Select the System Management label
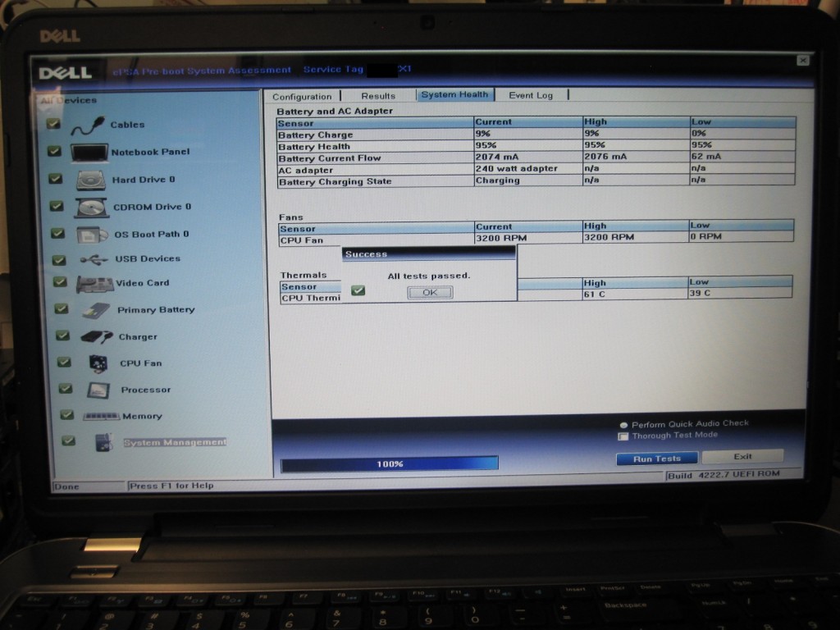The width and height of the screenshot is (840, 630). [175, 442]
